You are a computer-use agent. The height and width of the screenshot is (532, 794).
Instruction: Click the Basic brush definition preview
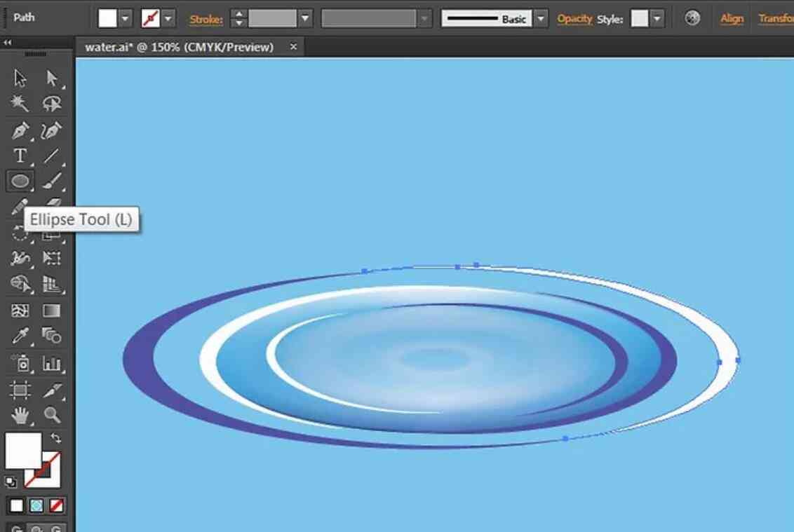point(487,19)
